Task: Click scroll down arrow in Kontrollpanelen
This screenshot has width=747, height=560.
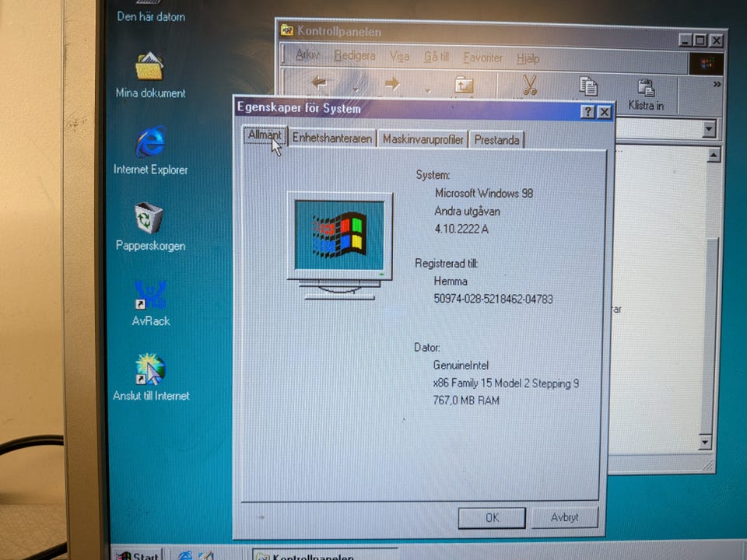Action: [705, 442]
